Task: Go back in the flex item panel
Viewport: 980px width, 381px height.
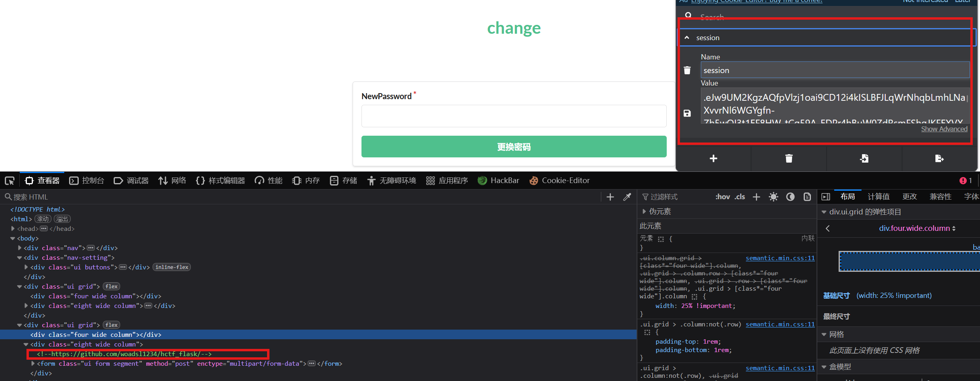Action: click(x=828, y=228)
